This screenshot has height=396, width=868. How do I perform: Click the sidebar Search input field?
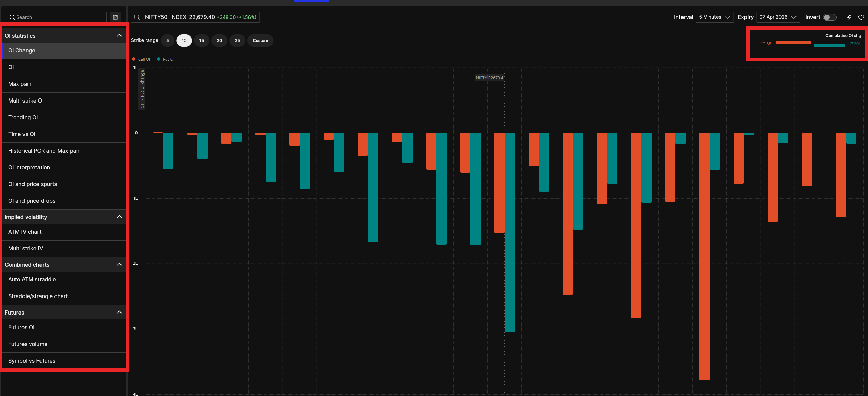coord(60,17)
